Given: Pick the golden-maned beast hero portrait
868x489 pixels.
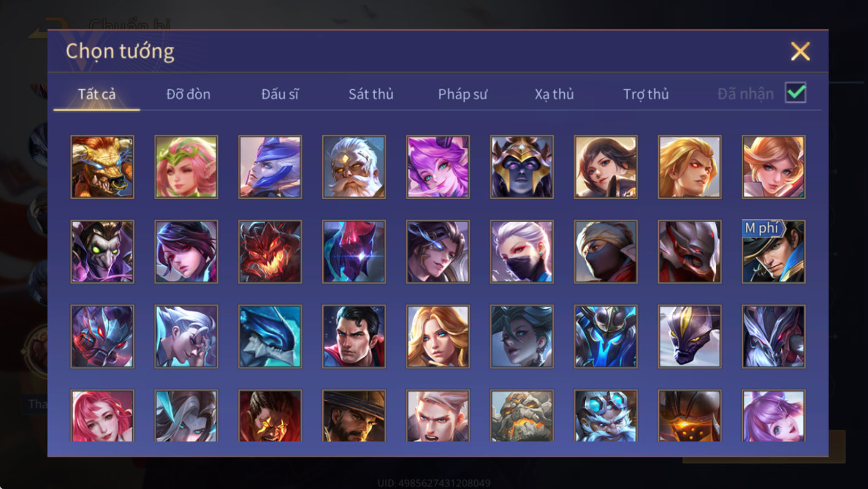Looking at the screenshot, I should point(102,167).
